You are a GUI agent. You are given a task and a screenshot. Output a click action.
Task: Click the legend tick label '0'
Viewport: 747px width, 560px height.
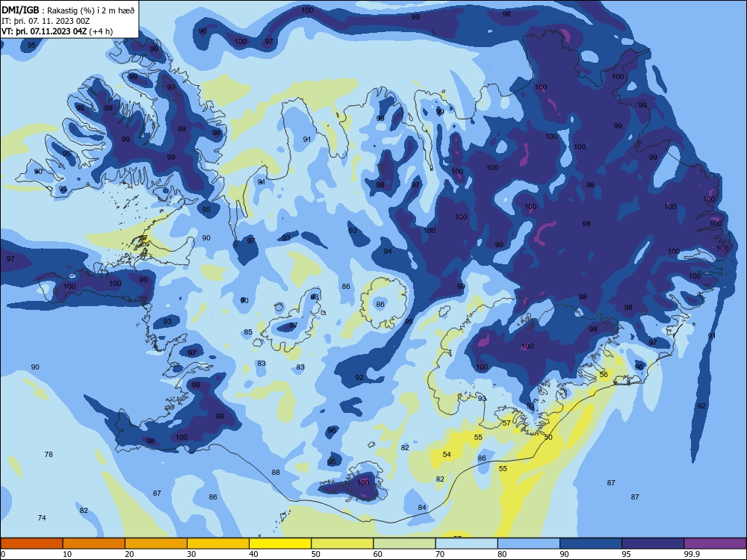coord(3,554)
